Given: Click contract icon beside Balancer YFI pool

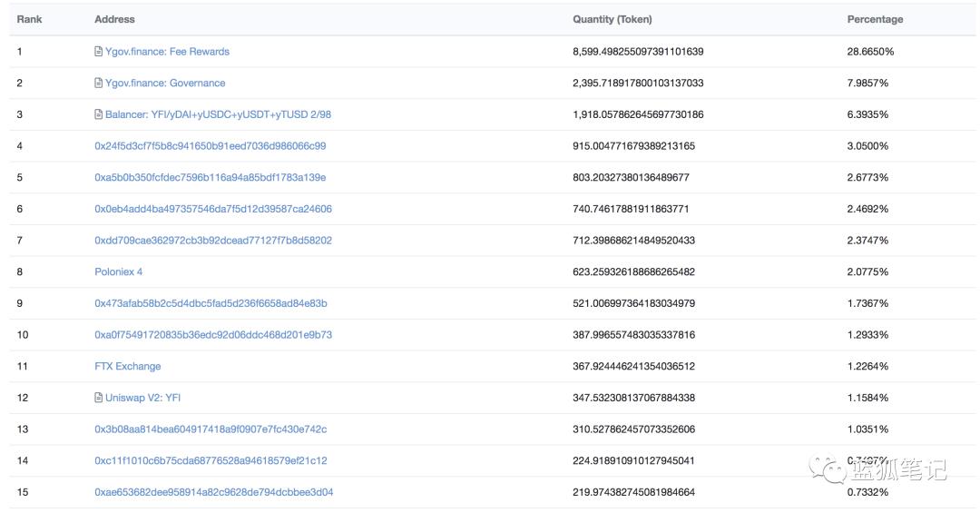Looking at the screenshot, I should point(99,114).
